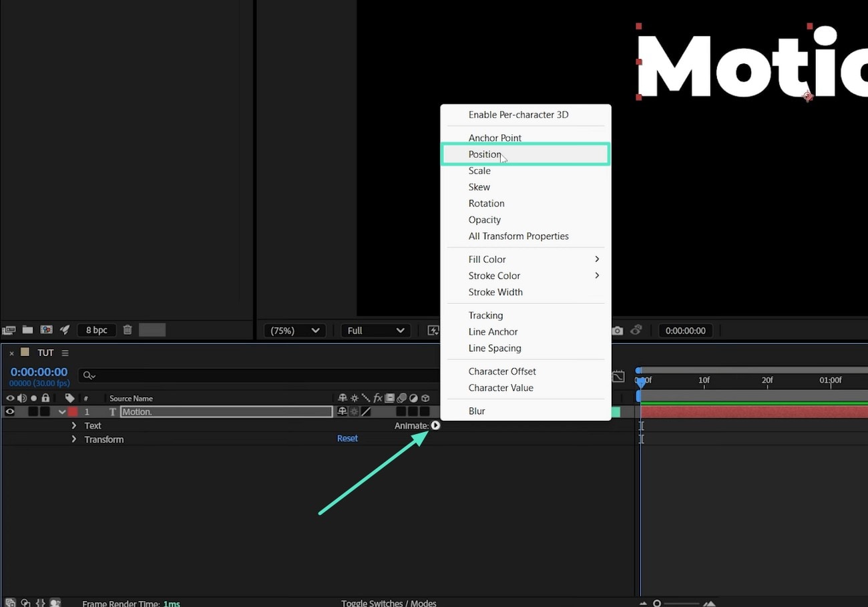
Task: Open the Graph Editor toggle icon
Action: tap(618, 377)
